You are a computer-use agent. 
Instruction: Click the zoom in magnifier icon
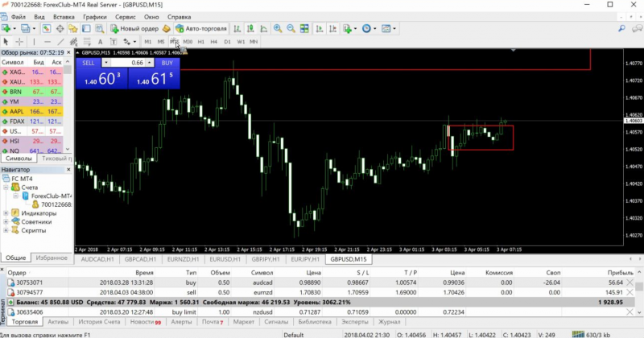coord(278,29)
